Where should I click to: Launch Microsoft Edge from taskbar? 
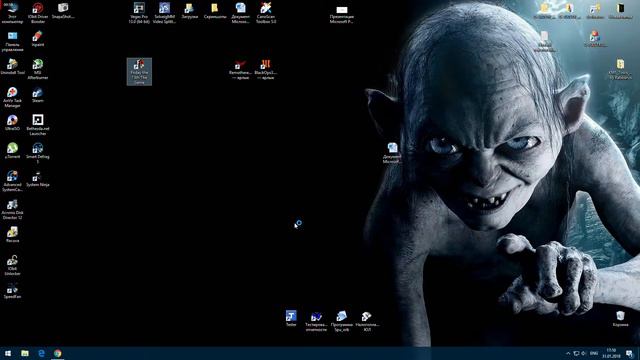tap(41, 353)
